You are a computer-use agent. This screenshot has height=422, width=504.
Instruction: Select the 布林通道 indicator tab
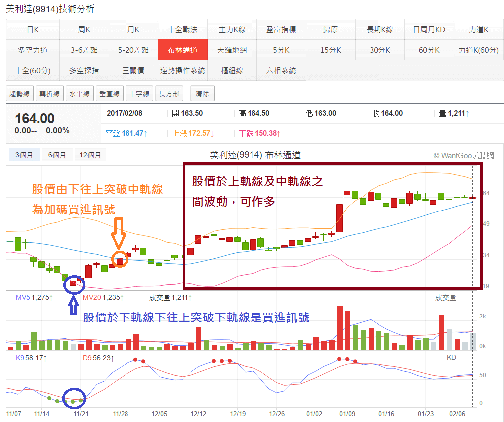click(x=182, y=50)
